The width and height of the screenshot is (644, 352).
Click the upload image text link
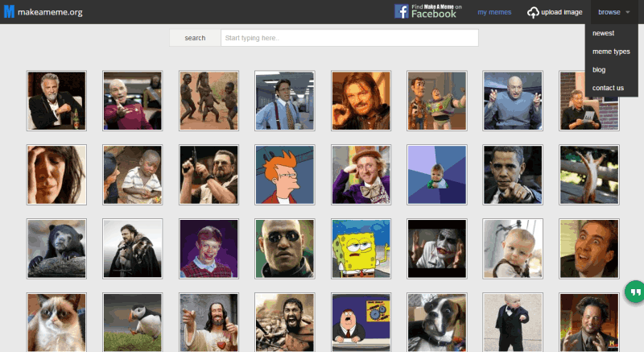click(561, 12)
